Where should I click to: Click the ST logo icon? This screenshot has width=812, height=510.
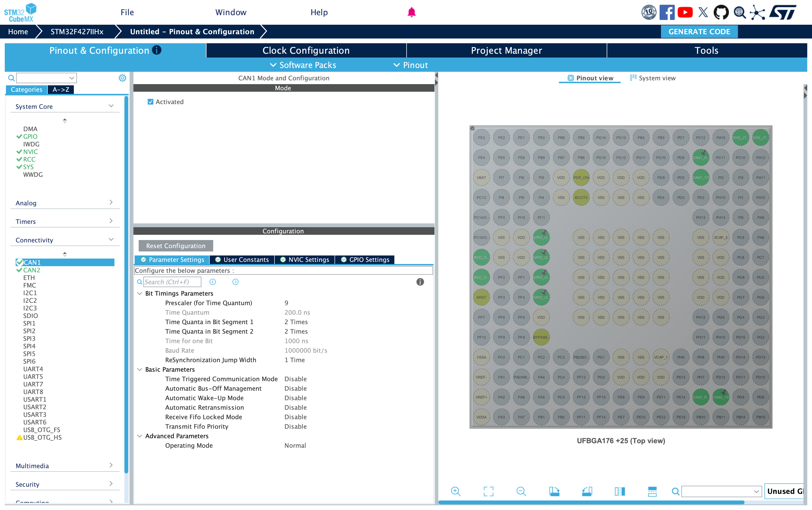tap(783, 13)
